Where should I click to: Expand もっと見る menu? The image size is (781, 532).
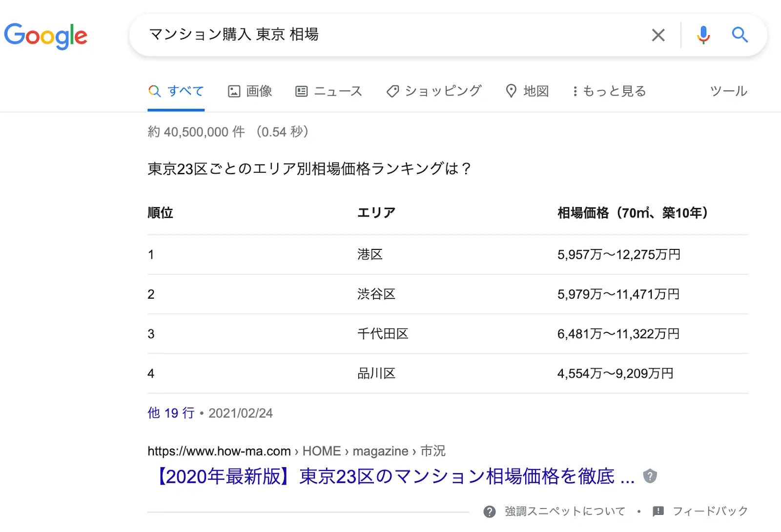click(609, 91)
